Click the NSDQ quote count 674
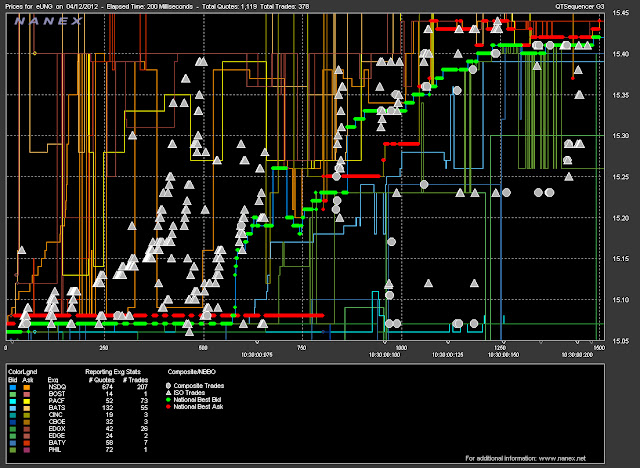640x468 pixels. [107, 387]
